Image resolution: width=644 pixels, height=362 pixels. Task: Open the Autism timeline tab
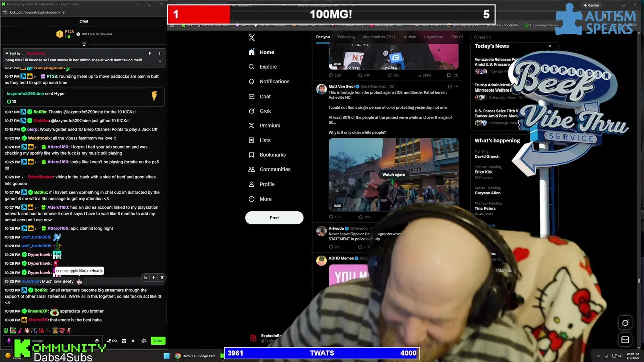click(x=410, y=37)
